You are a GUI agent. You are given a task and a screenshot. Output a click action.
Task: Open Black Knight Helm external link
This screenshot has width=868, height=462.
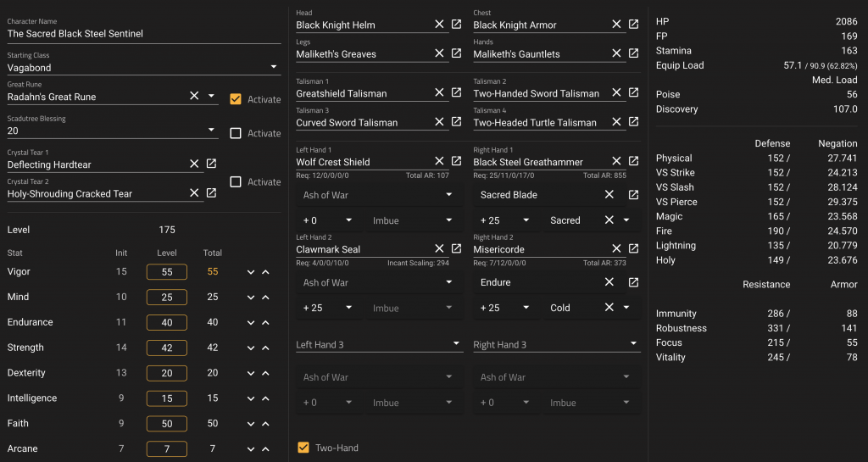coord(456,25)
